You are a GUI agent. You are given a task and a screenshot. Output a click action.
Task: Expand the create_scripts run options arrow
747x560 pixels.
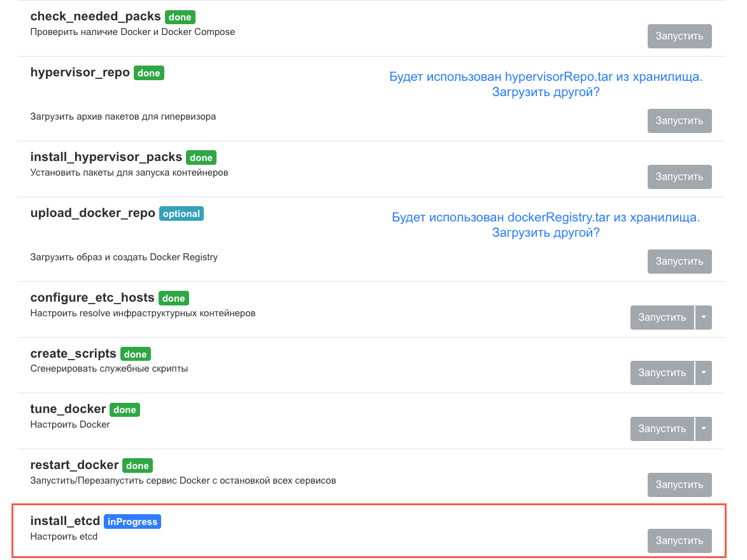(703, 373)
